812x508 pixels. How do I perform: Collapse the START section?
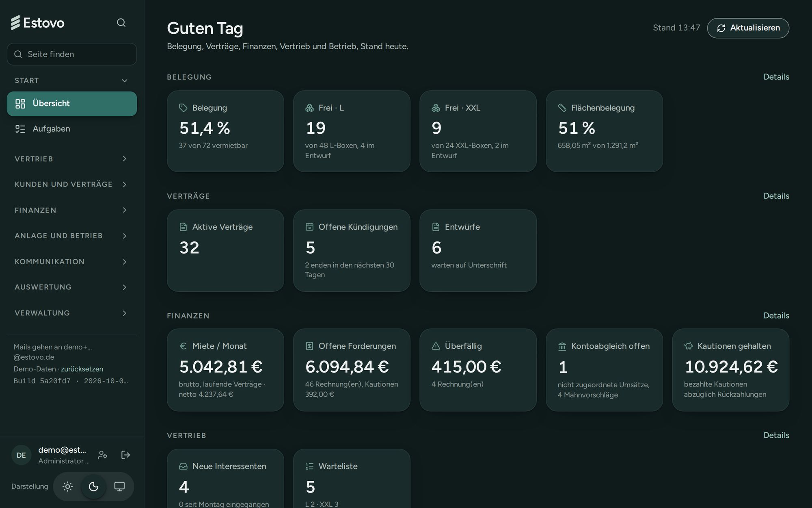(72, 80)
